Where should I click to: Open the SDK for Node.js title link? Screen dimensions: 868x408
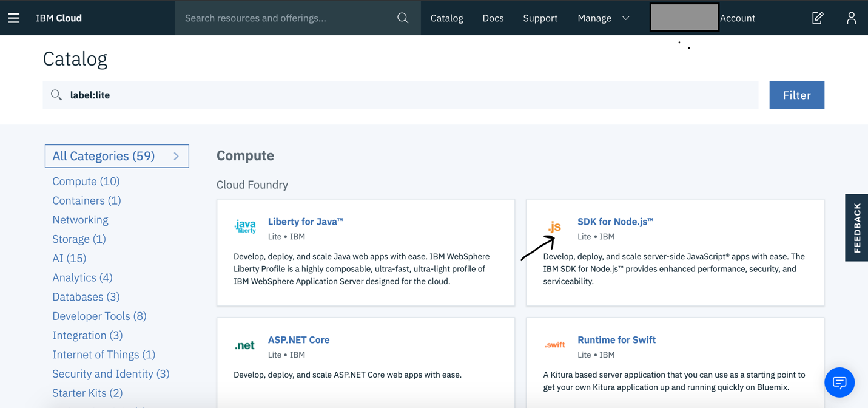615,222
